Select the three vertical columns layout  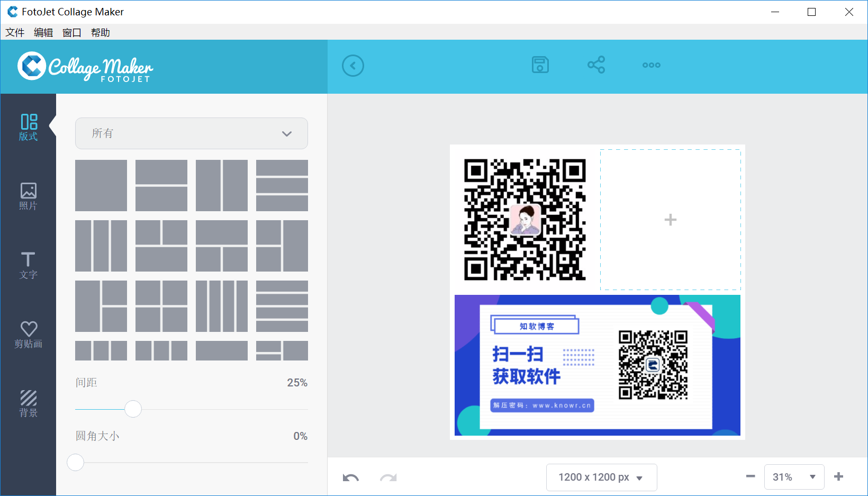click(101, 246)
